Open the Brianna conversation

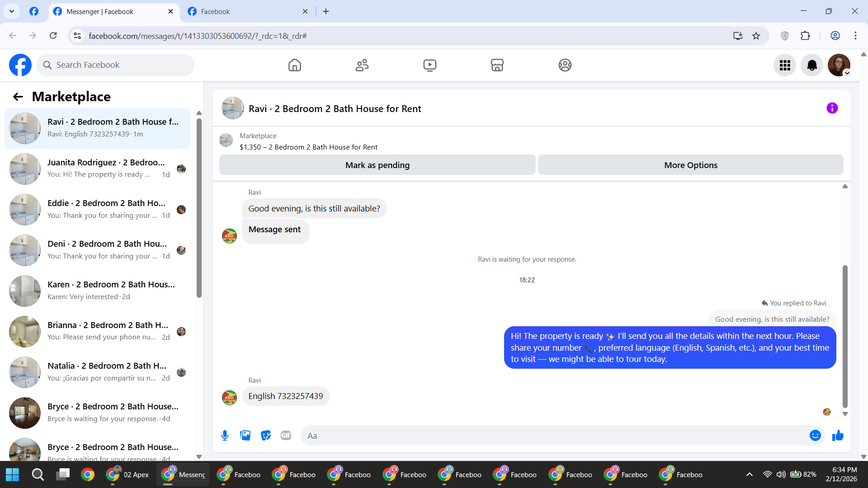point(97,332)
